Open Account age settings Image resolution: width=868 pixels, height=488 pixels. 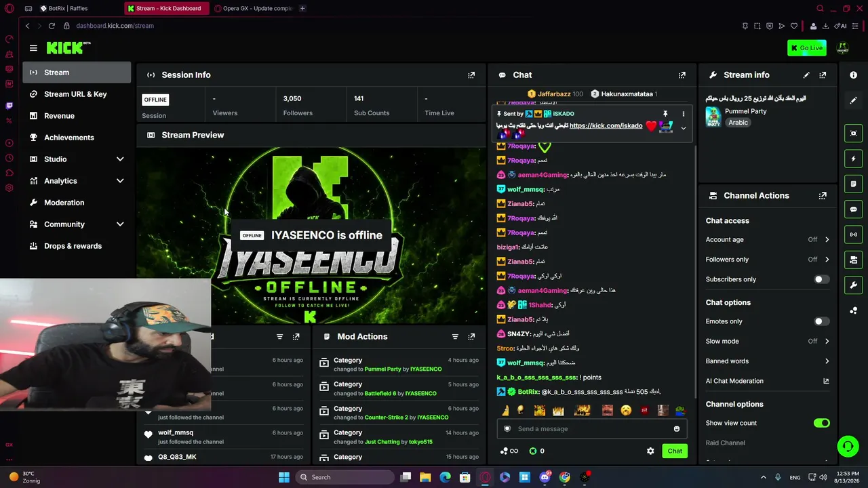coord(768,239)
